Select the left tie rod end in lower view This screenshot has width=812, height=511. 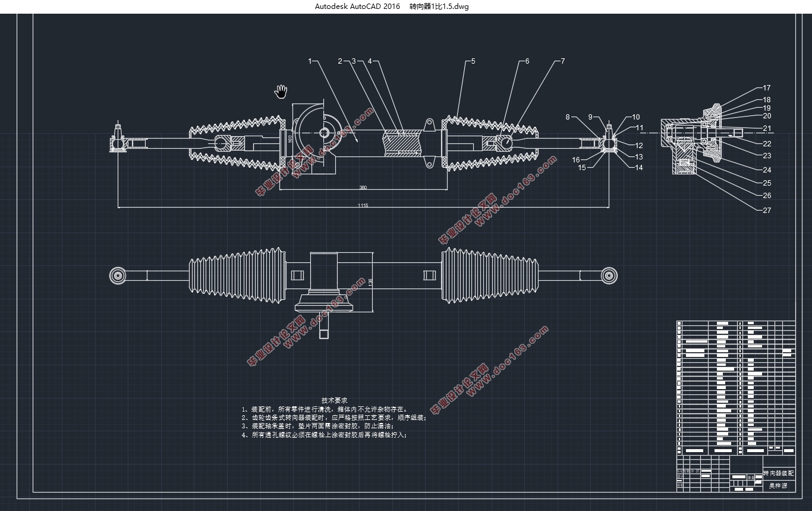[117, 275]
